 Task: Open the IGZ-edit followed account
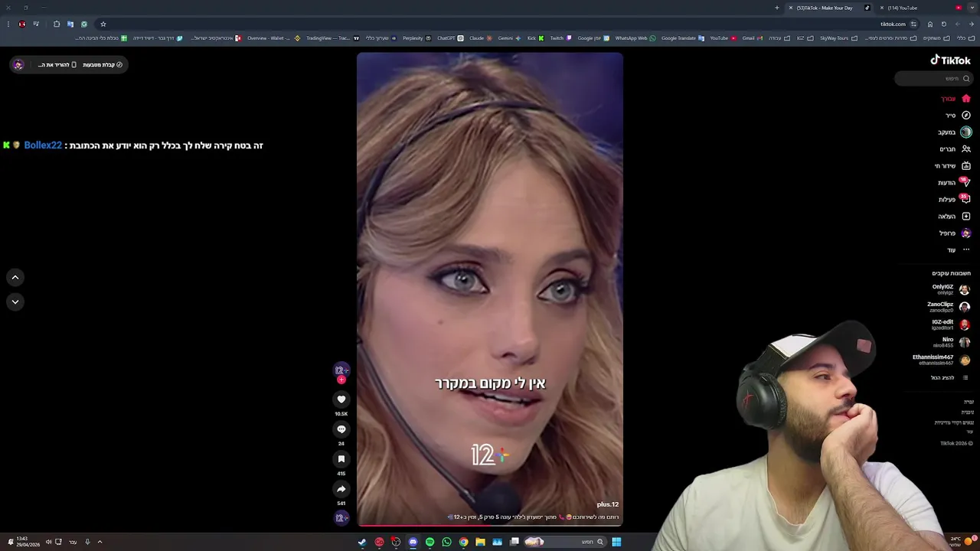pyautogui.click(x=950, y=324)
